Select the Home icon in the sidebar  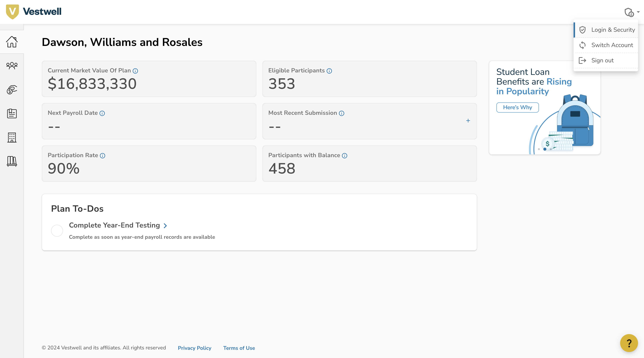coord(12,42)
